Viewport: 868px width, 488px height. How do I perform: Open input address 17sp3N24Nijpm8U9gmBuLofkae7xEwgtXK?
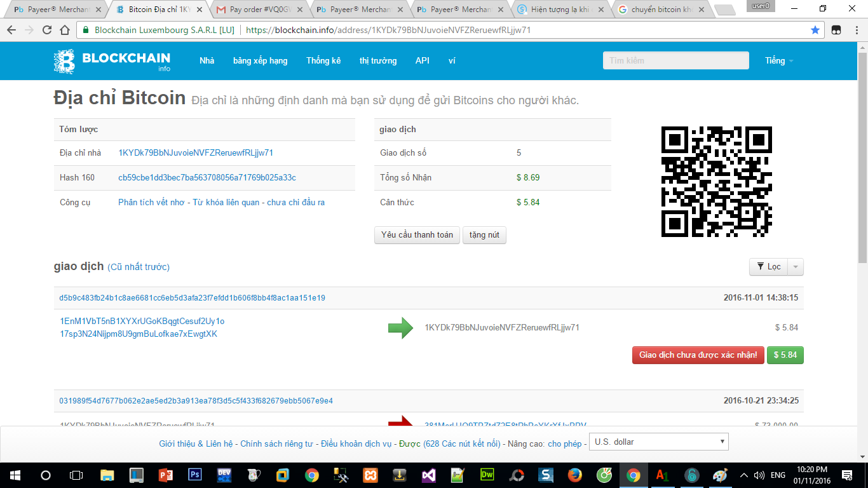pos(139,334)
